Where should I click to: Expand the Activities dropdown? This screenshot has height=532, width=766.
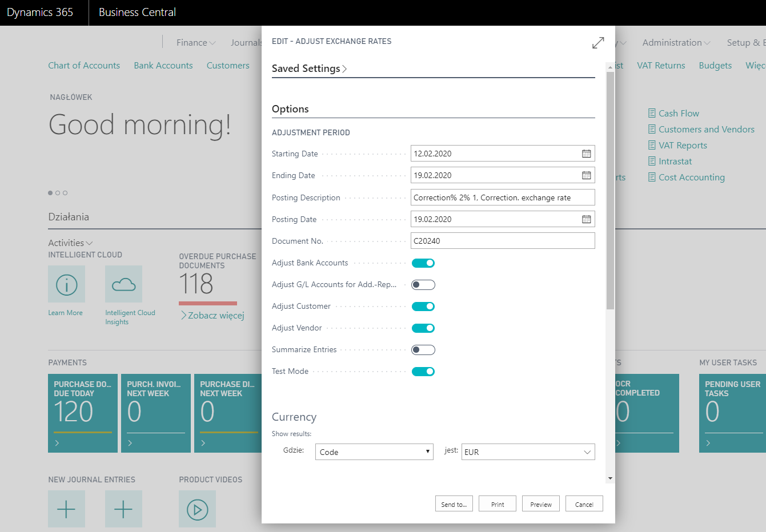click(x=70, y=243)
